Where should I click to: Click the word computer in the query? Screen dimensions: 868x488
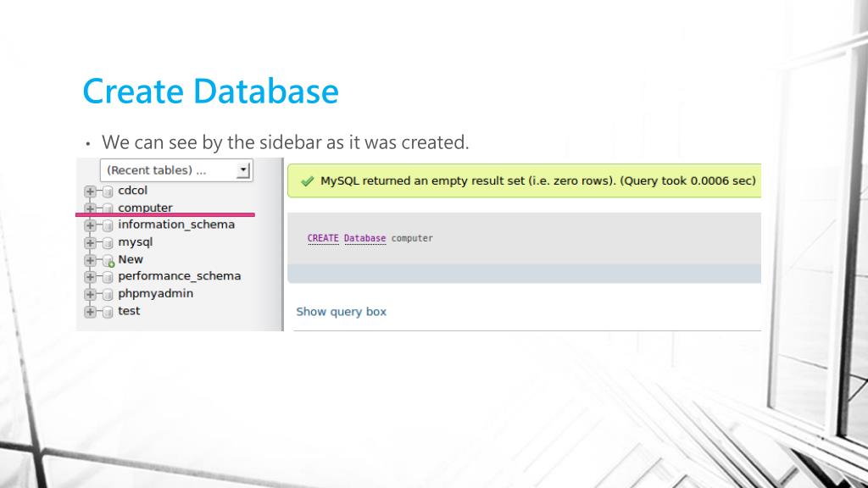click(x=412, y=238)
